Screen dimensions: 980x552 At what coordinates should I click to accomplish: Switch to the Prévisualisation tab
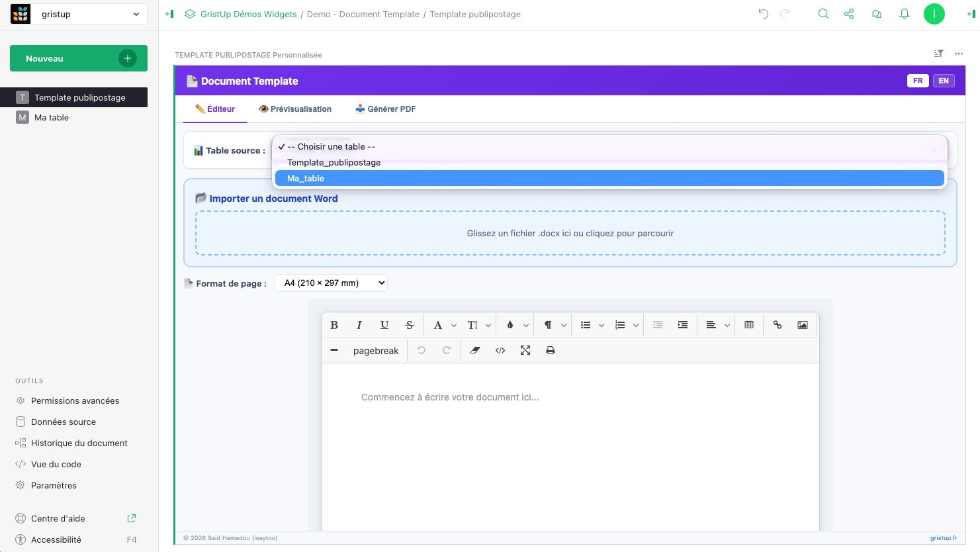(x=295, y=109)
